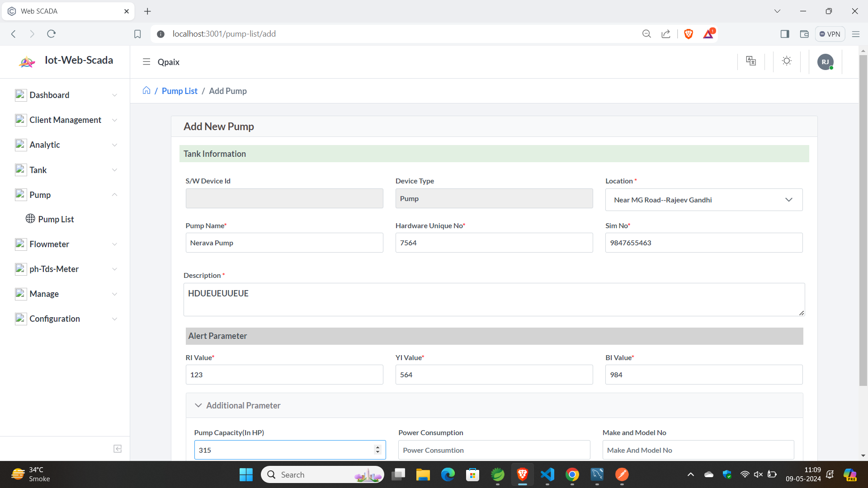Screen dimensions: 868x488
Task: Toggle the light/dark theme sun icon
Action: [x=787, y=61]
